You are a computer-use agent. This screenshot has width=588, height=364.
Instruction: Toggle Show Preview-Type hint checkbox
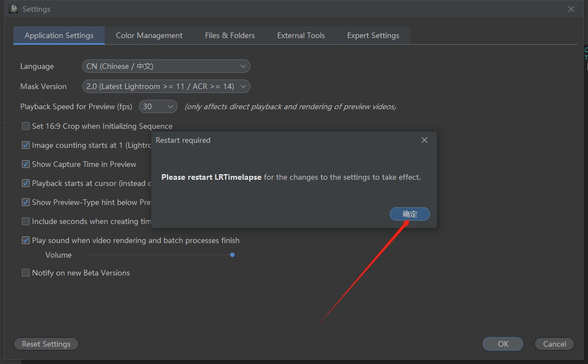26,202
